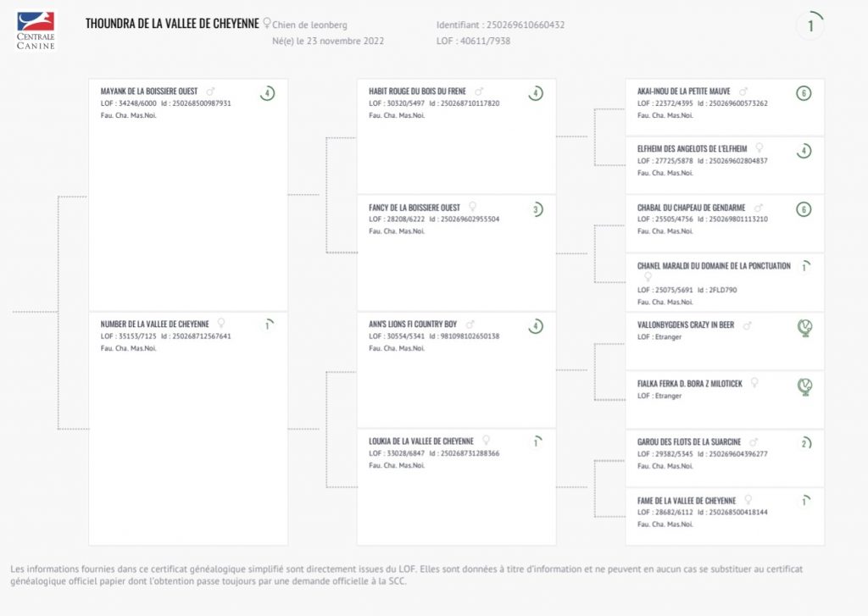
Task: Click the Centrale Canine logo
Action: tap(36, 30)
